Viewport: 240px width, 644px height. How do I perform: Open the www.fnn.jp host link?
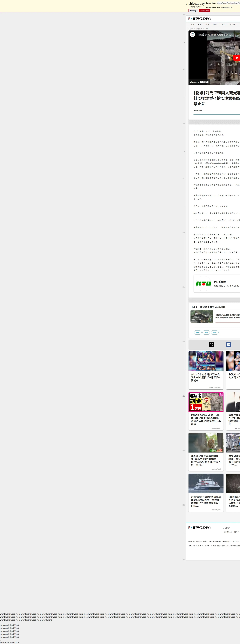click(228, 7)
